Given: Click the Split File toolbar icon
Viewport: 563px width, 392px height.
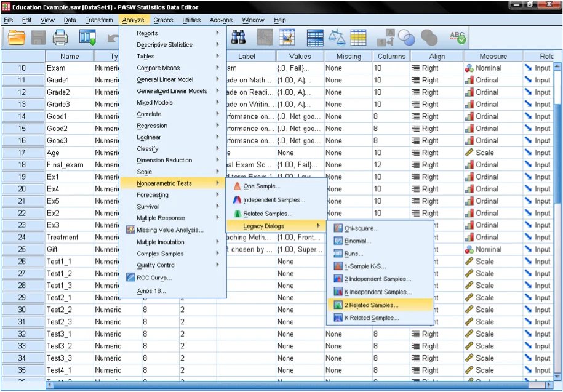Looking at the screenshot, I should [x=315, y=38].
